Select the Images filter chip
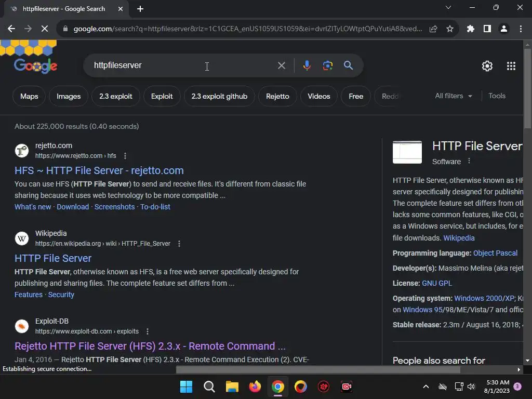 (69, 96)
